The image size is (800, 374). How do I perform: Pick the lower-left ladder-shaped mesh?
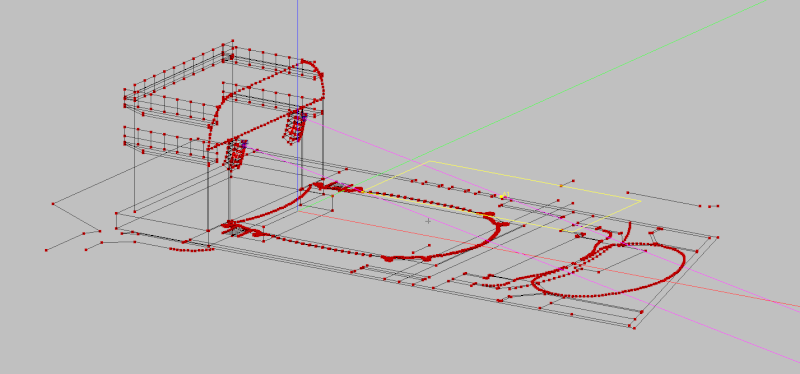235,155
